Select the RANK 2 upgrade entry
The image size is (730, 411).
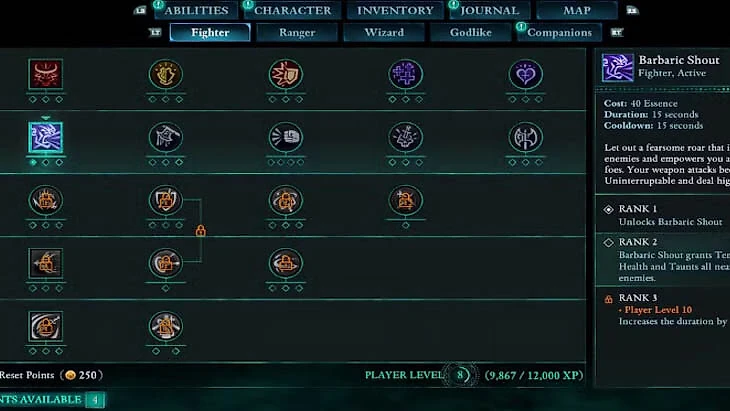663,260
